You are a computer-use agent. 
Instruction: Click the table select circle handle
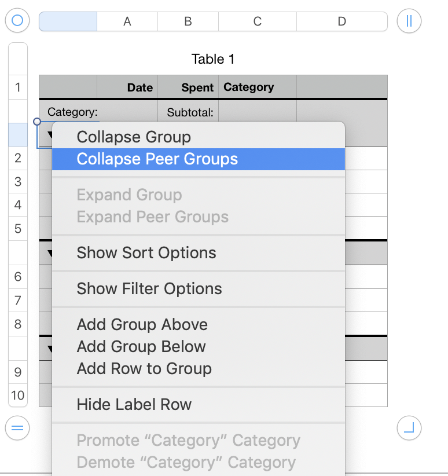pos(17,21)
